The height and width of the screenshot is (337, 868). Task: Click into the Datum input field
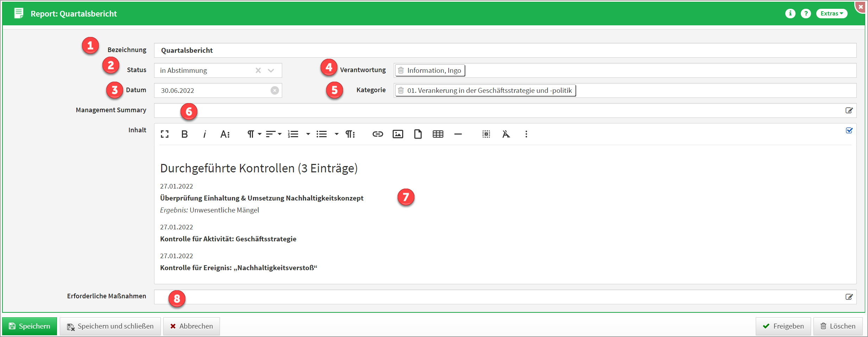[x=218, y=90]
